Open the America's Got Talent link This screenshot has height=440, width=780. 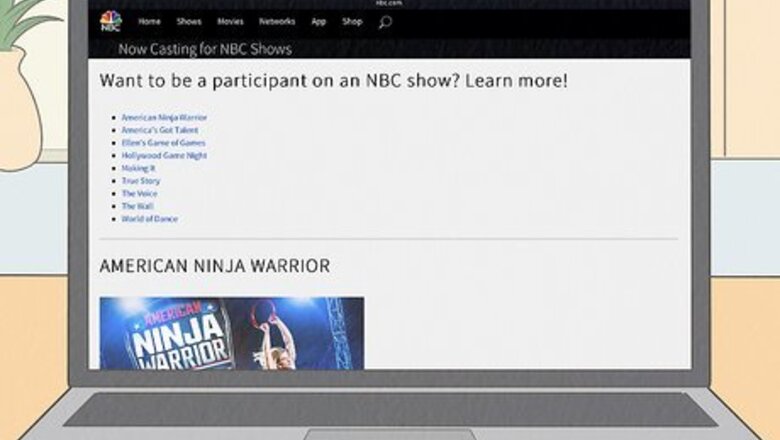click(160, 130)
